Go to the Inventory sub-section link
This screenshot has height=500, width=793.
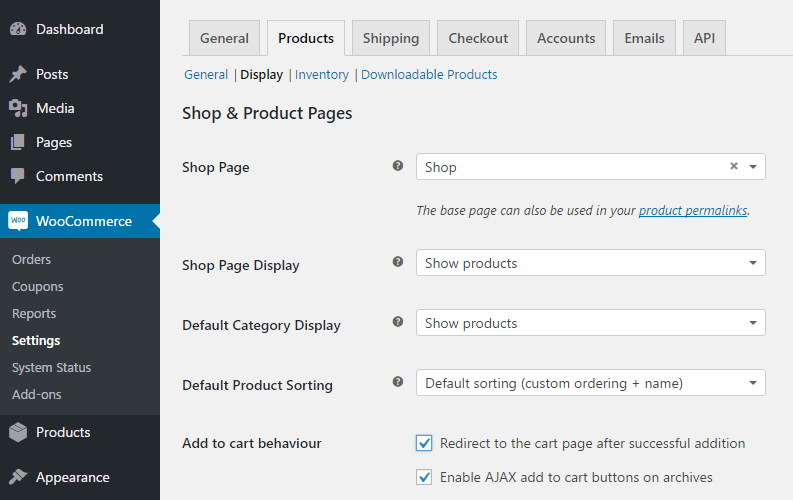point(321,74)
